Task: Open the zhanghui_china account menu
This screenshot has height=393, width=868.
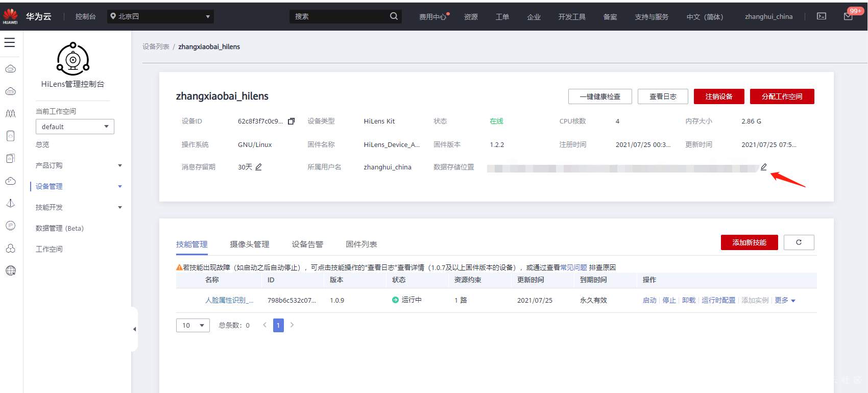Action: [769, 17]
